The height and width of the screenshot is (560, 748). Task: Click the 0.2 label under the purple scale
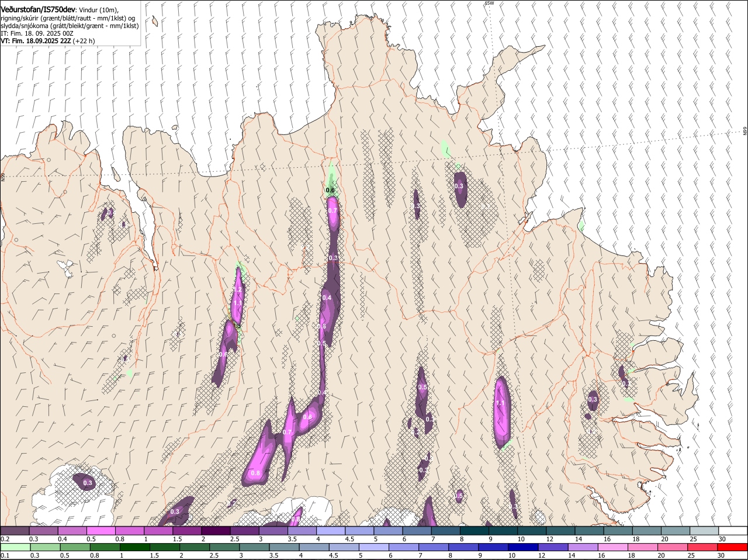tap(5, 538)
